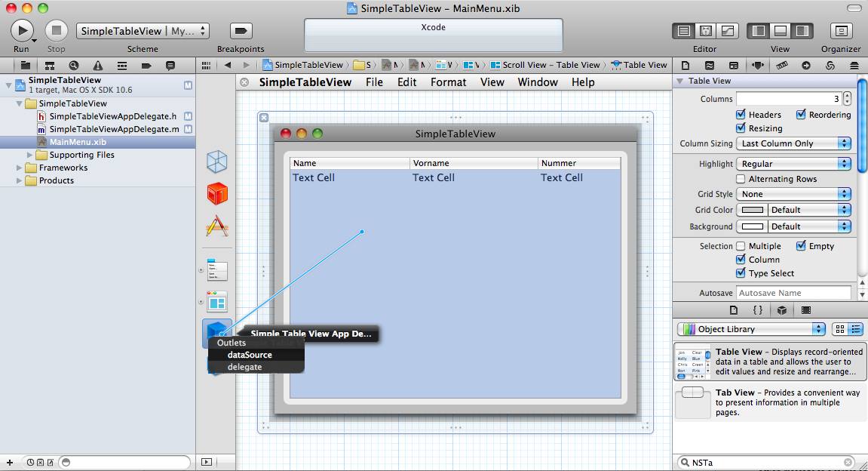Click the Format menu in the designed menu bar
This screenshot has width=868, height=471.
(x=448, y=82)
